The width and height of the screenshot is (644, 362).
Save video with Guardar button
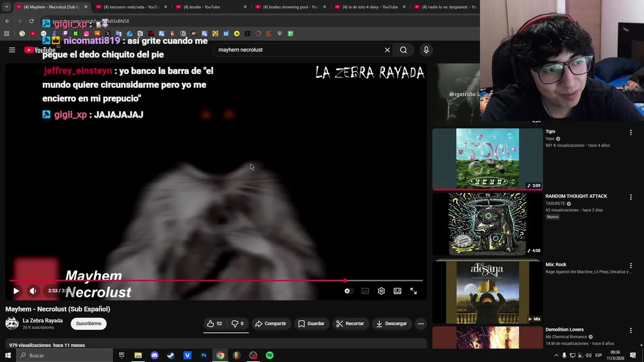pos(311,323)
